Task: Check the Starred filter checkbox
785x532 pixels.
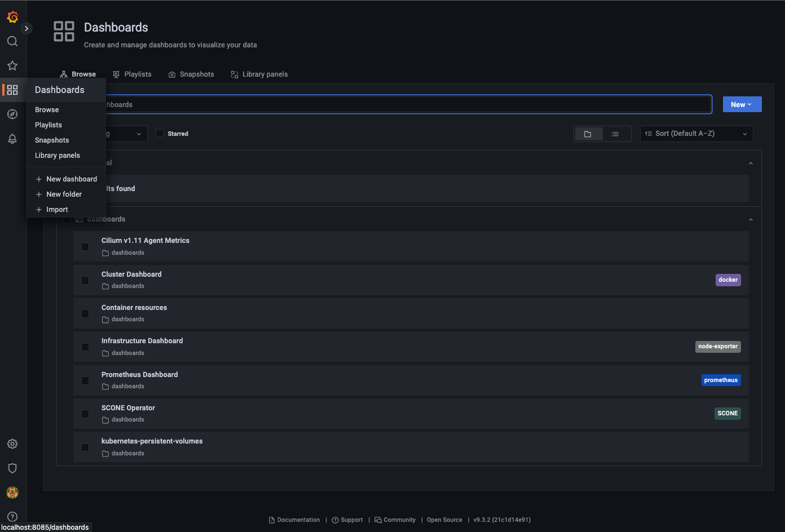Action: point(160,134)
